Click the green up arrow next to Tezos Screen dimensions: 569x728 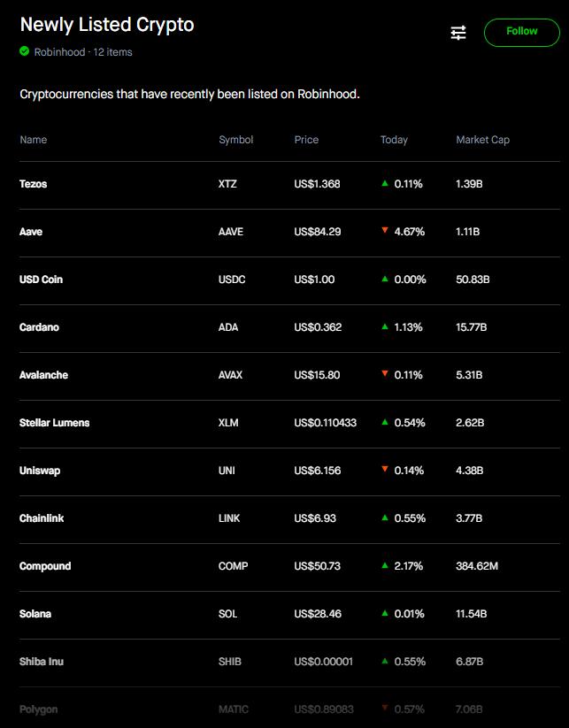[385, 184]
